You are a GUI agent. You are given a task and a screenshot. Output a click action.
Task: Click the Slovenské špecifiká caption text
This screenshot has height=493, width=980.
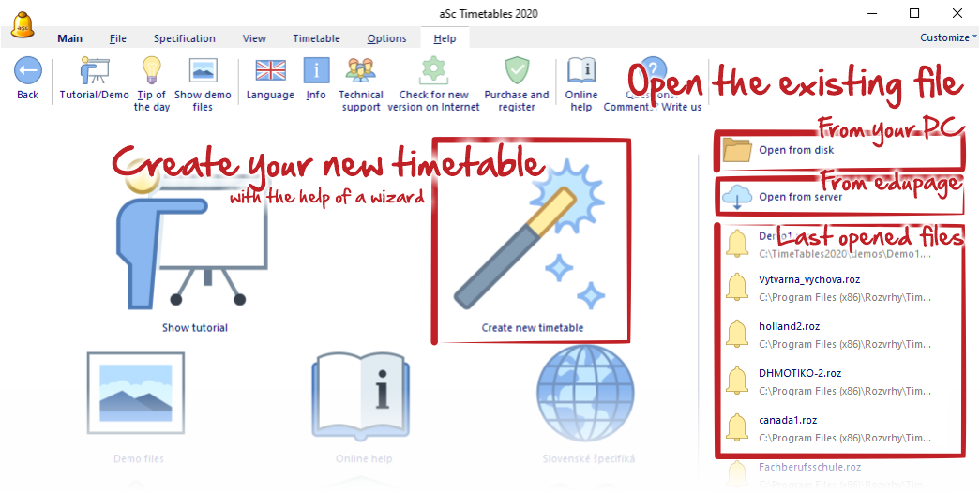[589, 458]
